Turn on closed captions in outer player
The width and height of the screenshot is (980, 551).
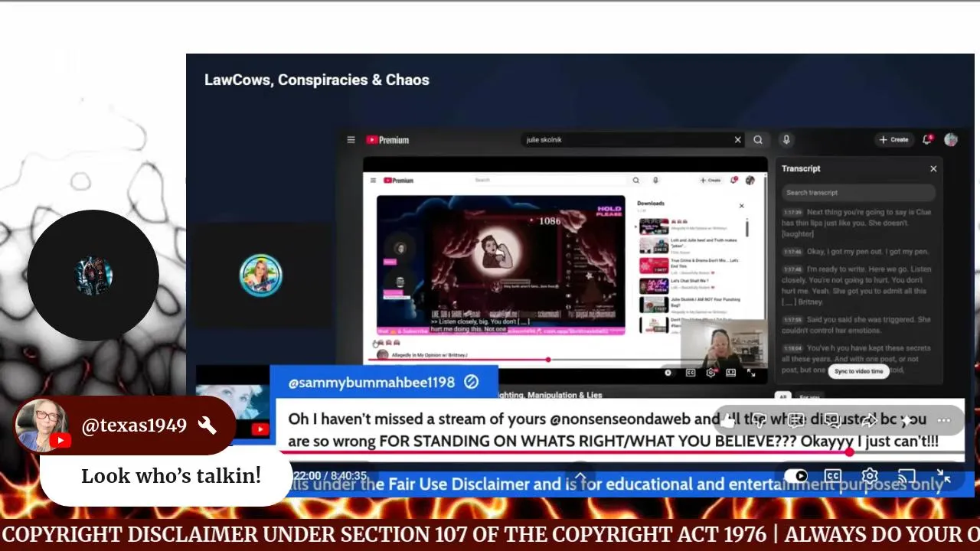(x=833, y=476)
